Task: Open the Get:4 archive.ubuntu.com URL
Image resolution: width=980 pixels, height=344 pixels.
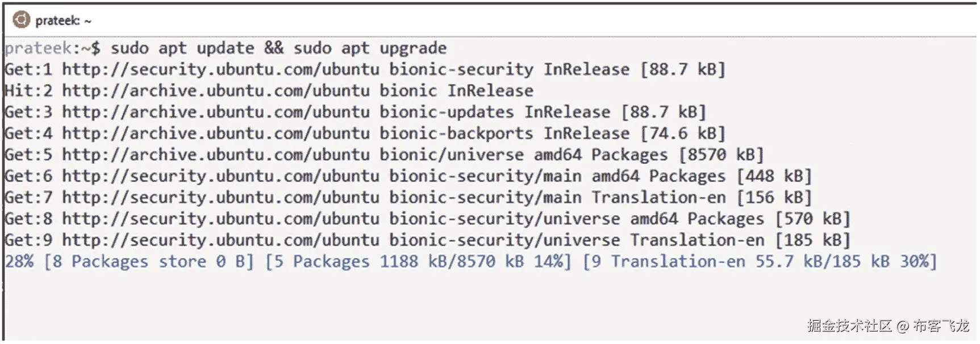Action: [216, 133]
